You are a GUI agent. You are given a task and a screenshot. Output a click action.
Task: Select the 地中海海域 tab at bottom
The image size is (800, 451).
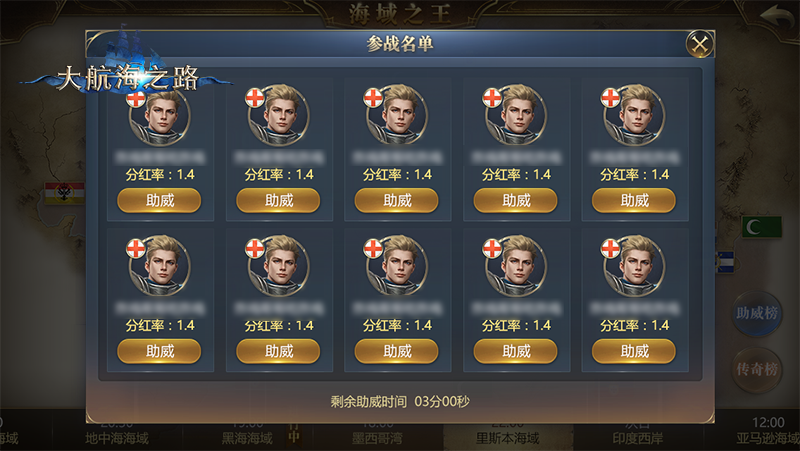(117, 437)
